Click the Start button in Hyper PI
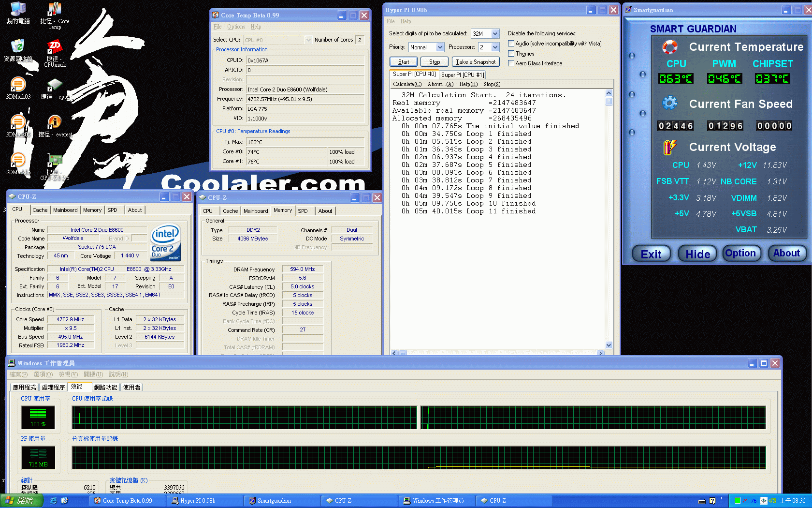 point(404,62)
